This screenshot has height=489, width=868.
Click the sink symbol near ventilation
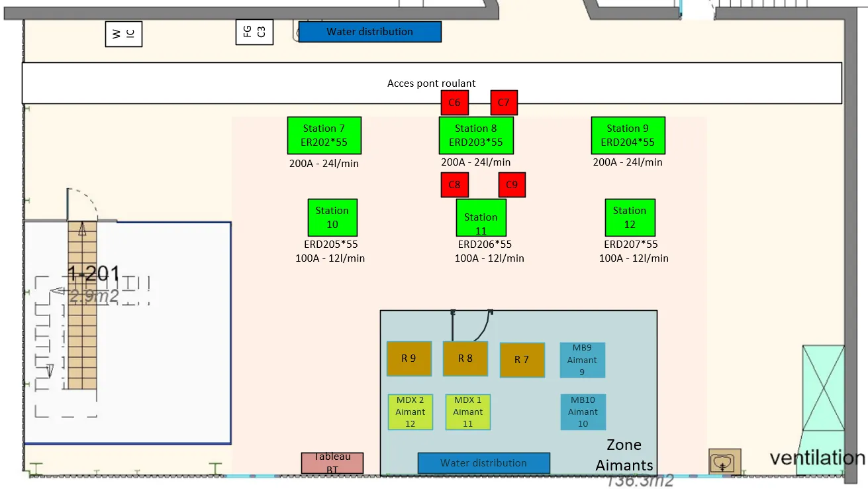click(725, 461)
